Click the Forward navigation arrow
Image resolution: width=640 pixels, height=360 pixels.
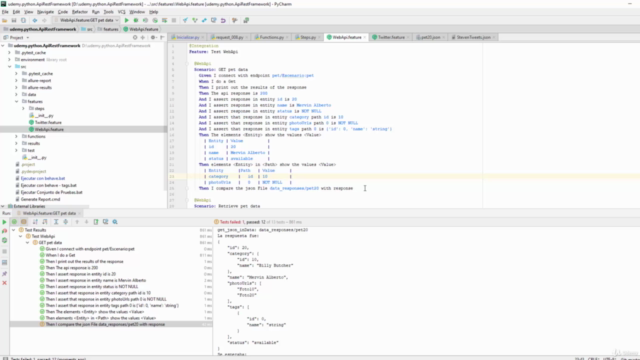(x=44, y=20)
